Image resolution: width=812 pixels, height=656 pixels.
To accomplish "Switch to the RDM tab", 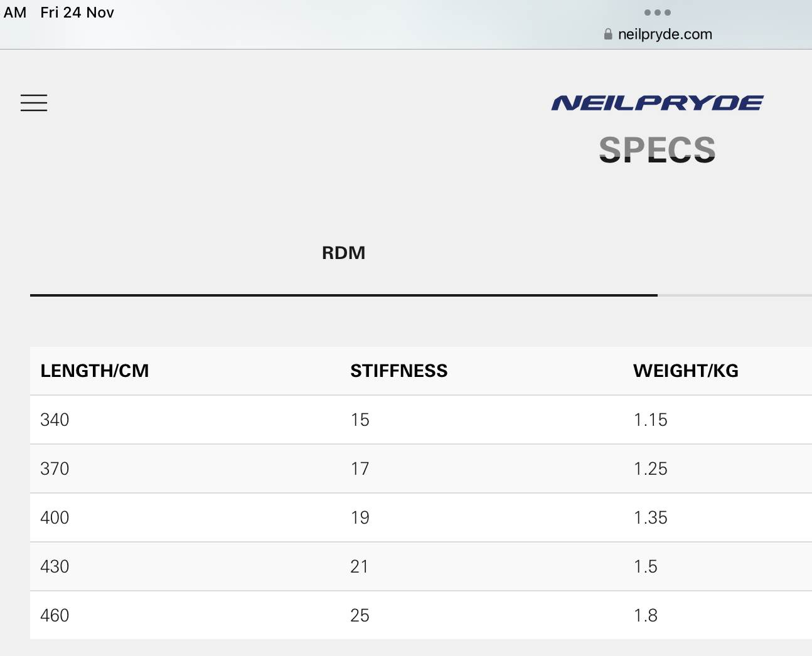I will click(x=343, y=253).
